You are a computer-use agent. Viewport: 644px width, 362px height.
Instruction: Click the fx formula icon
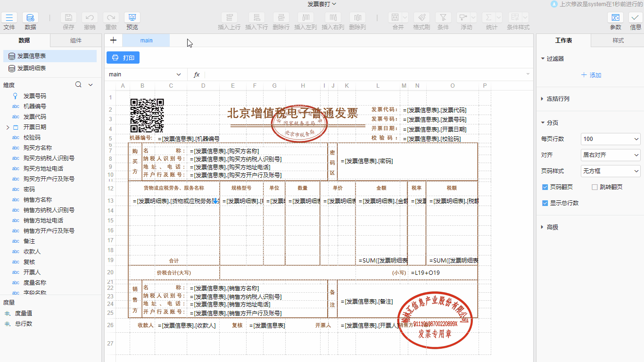coord(197,74)
